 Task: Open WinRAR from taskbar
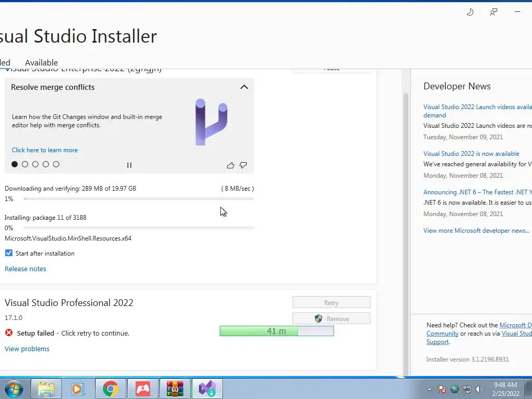(x=175, y=389)
